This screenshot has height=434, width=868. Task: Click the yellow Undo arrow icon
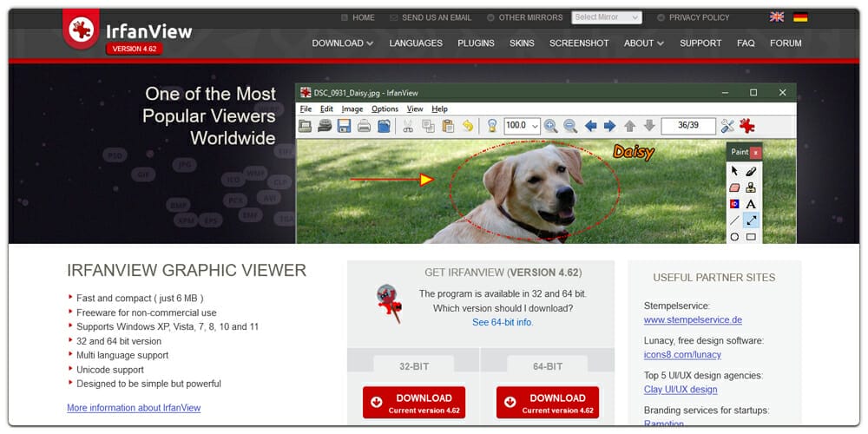[468, 126]
